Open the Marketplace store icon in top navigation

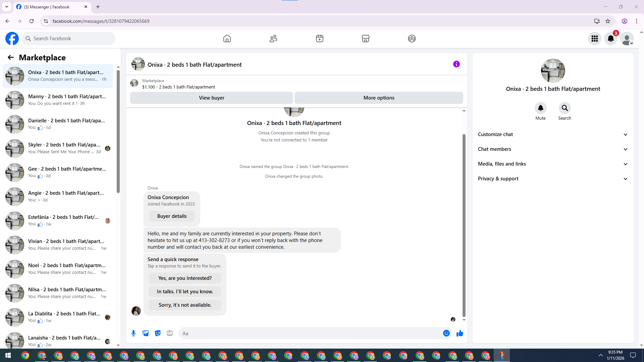(366, 39)
